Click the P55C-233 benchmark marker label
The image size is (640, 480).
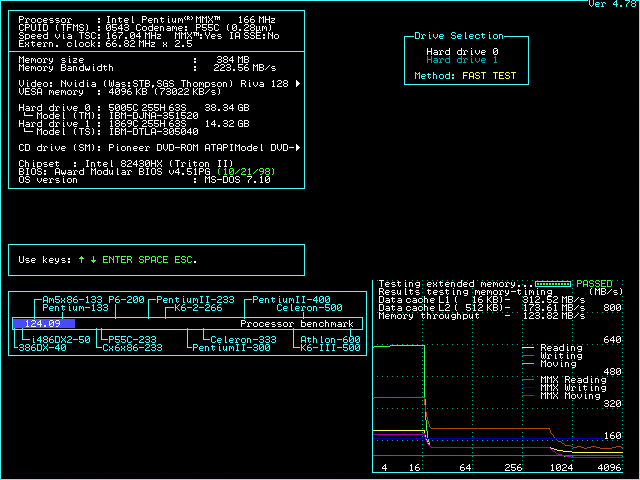[x=133, y=340]
